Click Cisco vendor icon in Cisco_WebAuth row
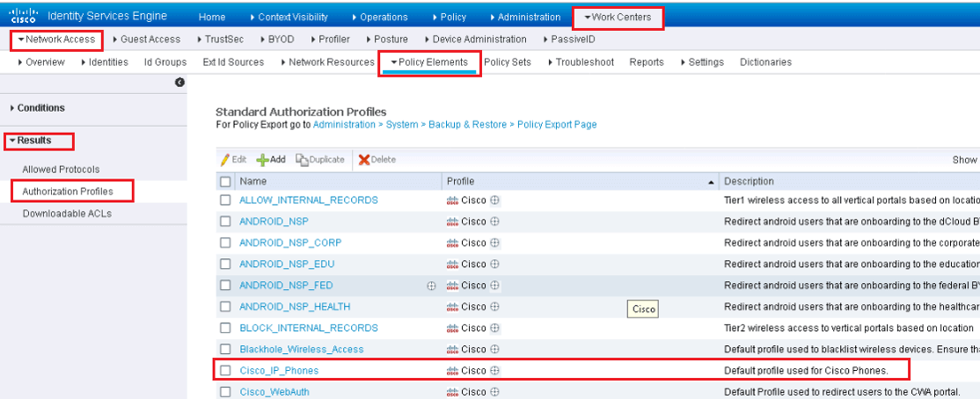 pos(452,392)
